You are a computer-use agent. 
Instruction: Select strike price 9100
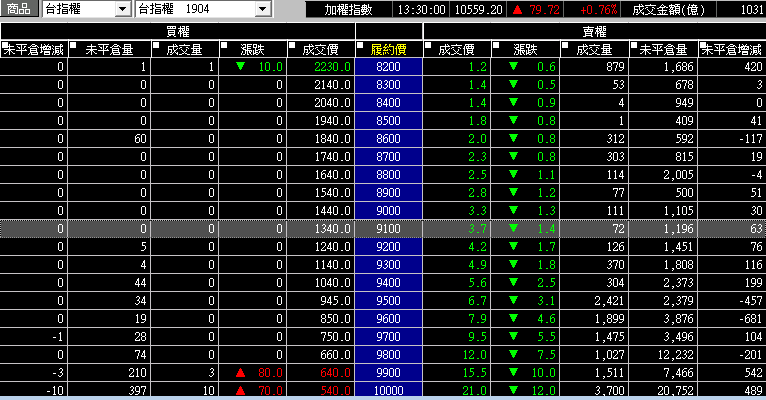(388, 229)
